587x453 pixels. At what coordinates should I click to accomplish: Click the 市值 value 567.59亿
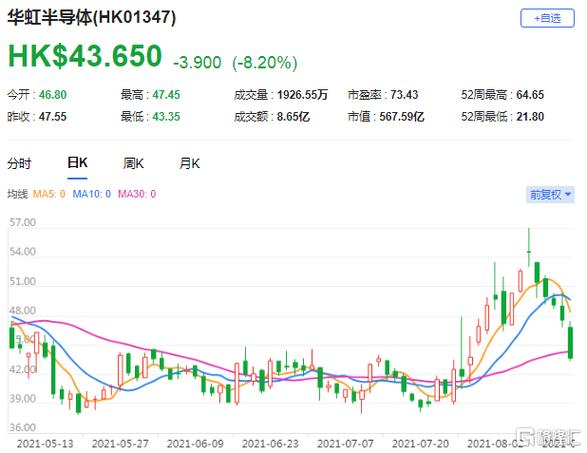402,116
